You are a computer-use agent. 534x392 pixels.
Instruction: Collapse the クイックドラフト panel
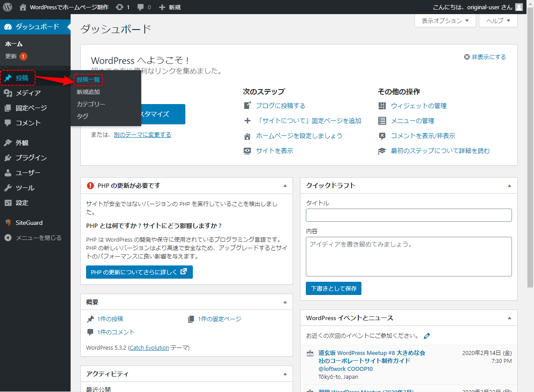click(x=510, y=186)
